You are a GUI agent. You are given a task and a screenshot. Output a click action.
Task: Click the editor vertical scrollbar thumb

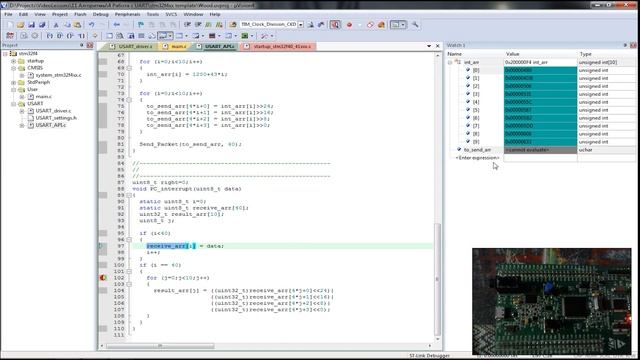[x=438, y=279]
